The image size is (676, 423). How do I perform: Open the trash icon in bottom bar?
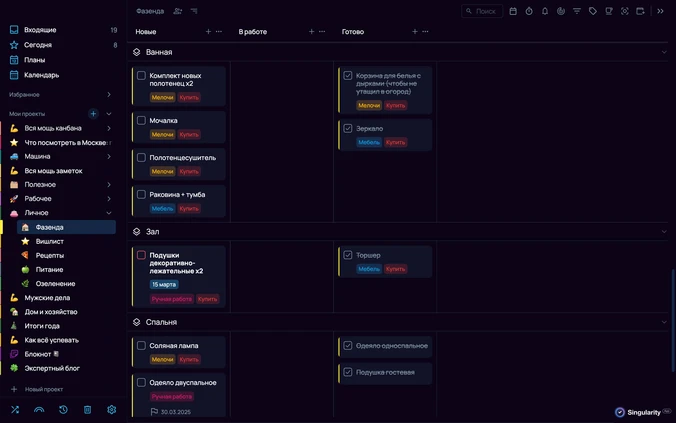point(88,410)
